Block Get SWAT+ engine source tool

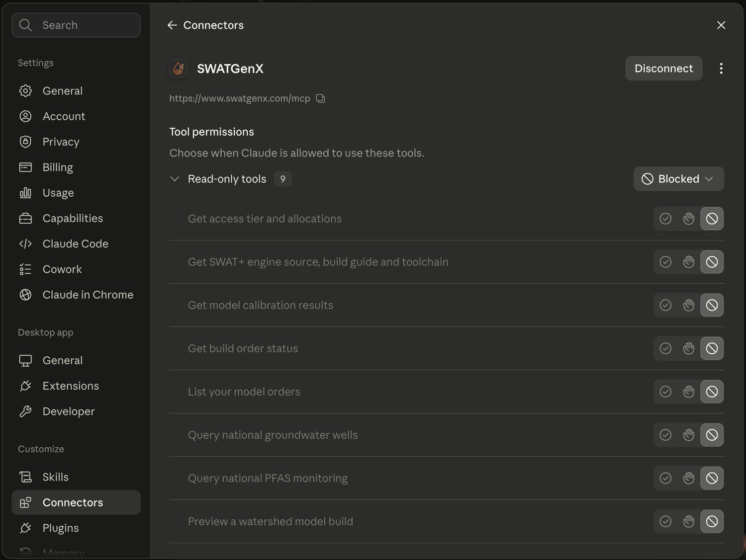click(712, 262)
